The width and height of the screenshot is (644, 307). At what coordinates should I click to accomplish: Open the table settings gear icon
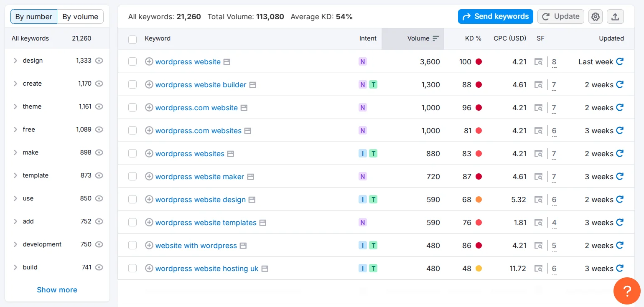596,17
